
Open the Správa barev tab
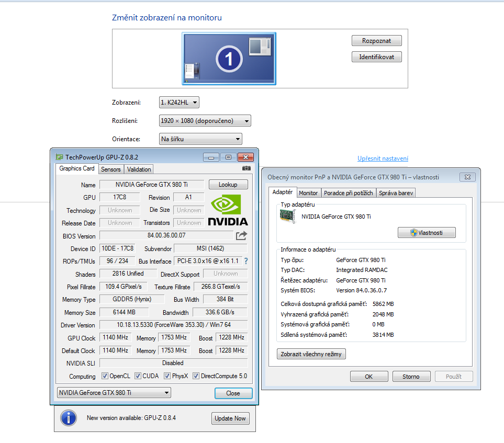(x=396, y=193)
